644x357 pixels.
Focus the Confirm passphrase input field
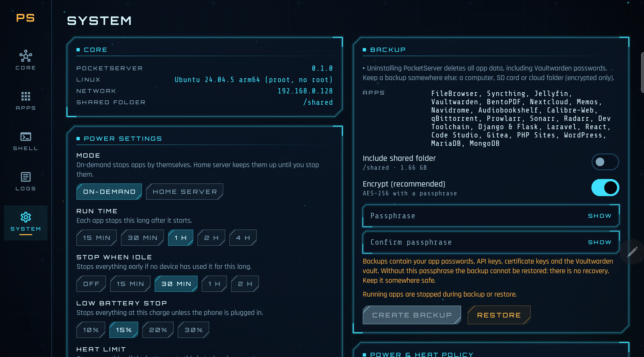(491, 242)
